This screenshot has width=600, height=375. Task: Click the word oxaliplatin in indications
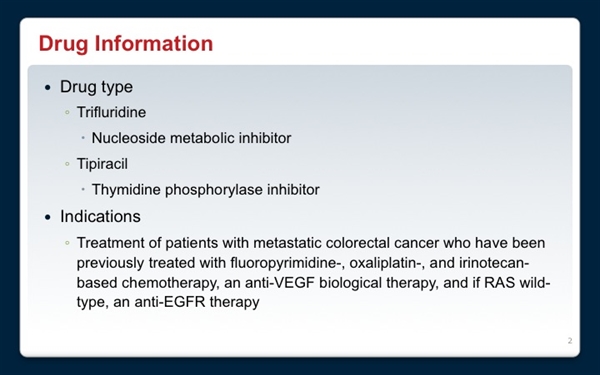coord(384,263)
